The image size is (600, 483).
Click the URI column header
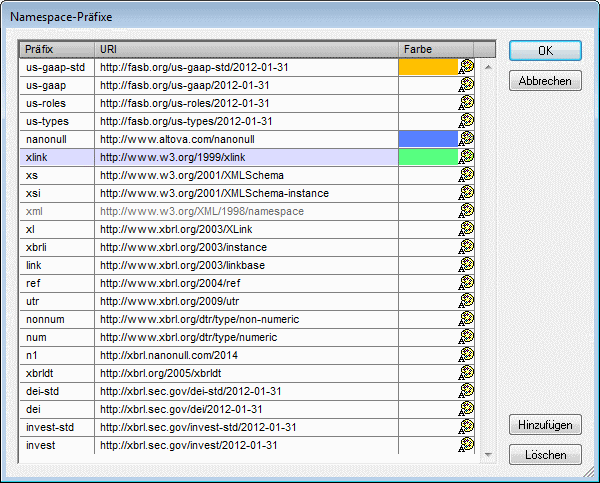pyautogui.click(x=245, y=49)
